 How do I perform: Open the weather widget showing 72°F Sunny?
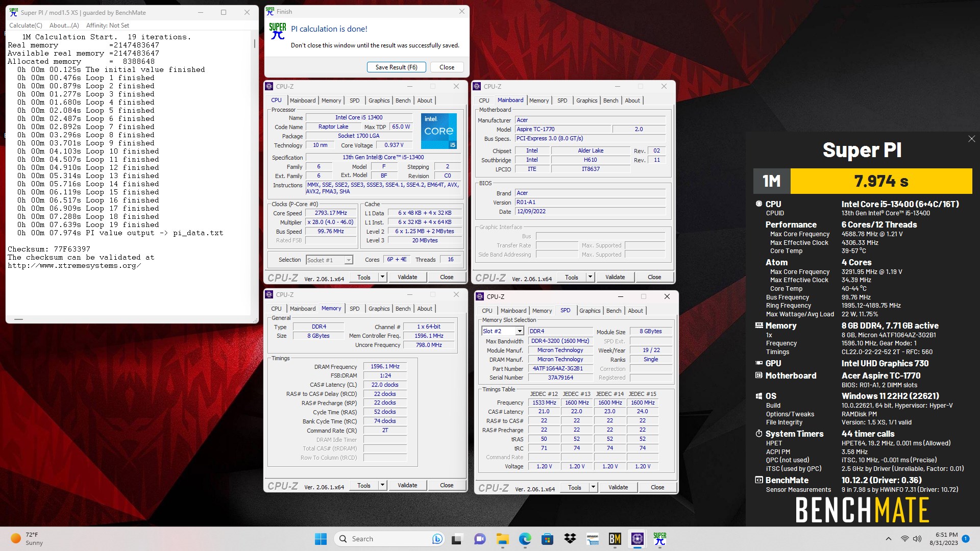[27, 539]
